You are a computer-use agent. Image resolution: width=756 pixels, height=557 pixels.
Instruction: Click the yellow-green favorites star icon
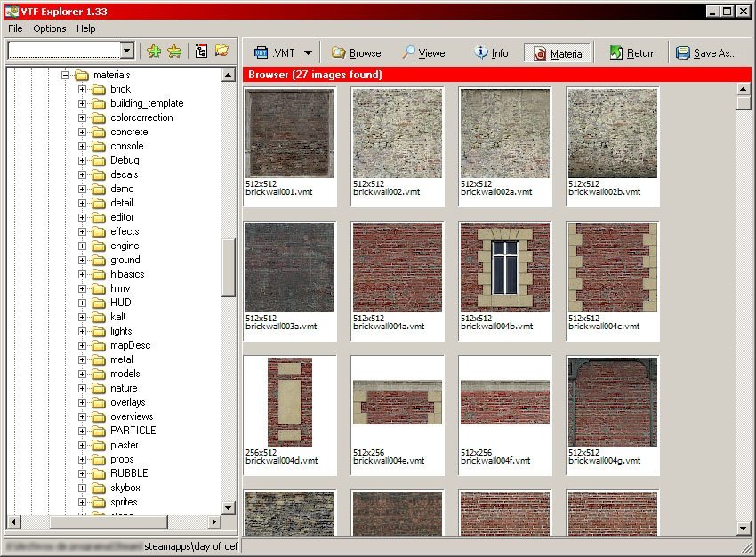pos(174,51)
